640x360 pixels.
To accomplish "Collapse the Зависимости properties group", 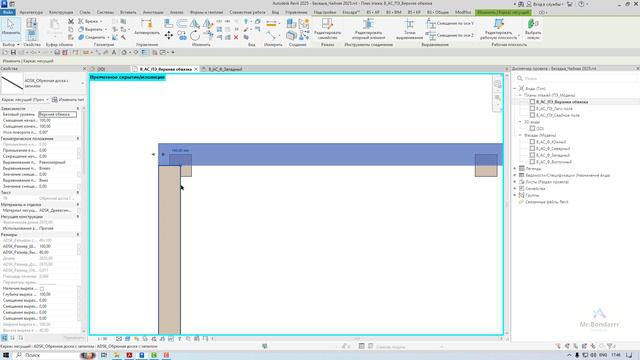I will point(78,109).
